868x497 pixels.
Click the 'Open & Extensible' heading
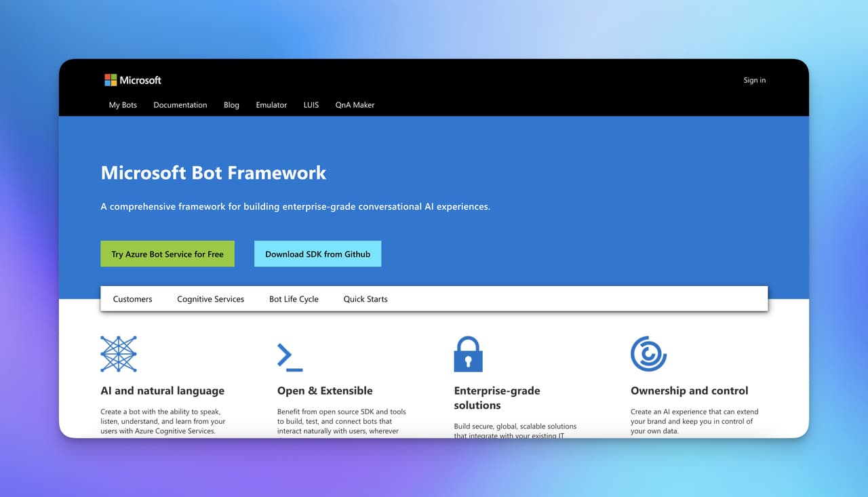(325, 391)
